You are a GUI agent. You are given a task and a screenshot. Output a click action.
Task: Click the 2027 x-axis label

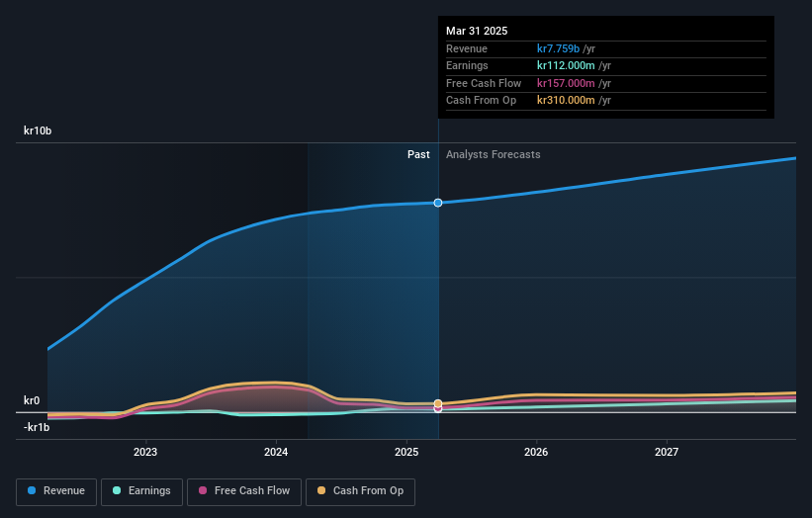pos(667,453)
